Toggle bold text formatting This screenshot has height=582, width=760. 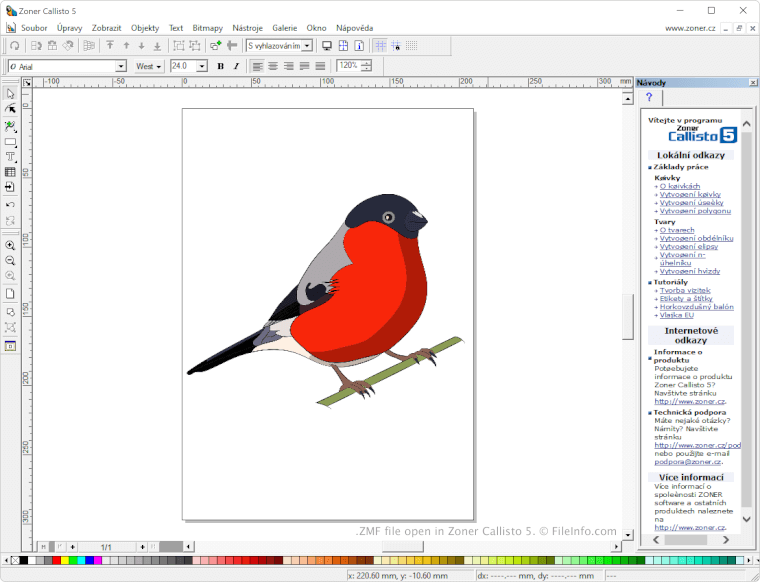point(220,66)
